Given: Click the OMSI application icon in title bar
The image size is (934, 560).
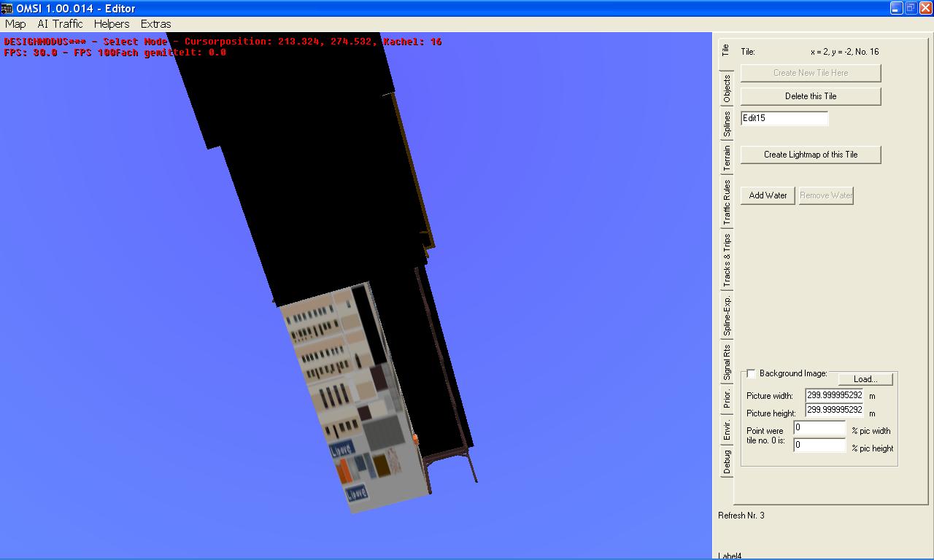Looking at the screenshot, I should click(7, 8).
